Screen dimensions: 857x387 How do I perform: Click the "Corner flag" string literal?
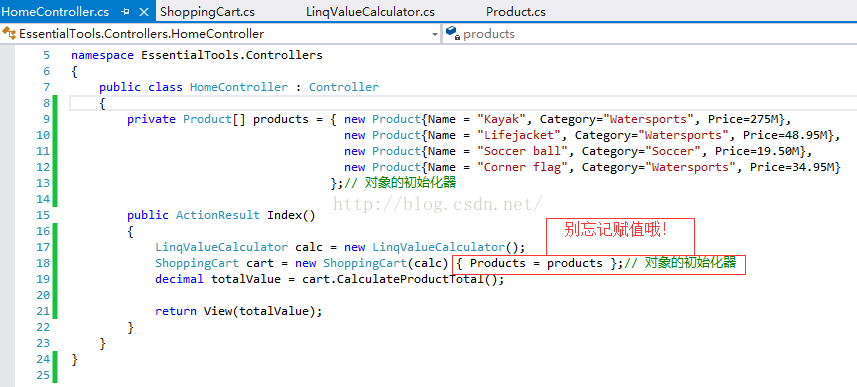point(522,167)
